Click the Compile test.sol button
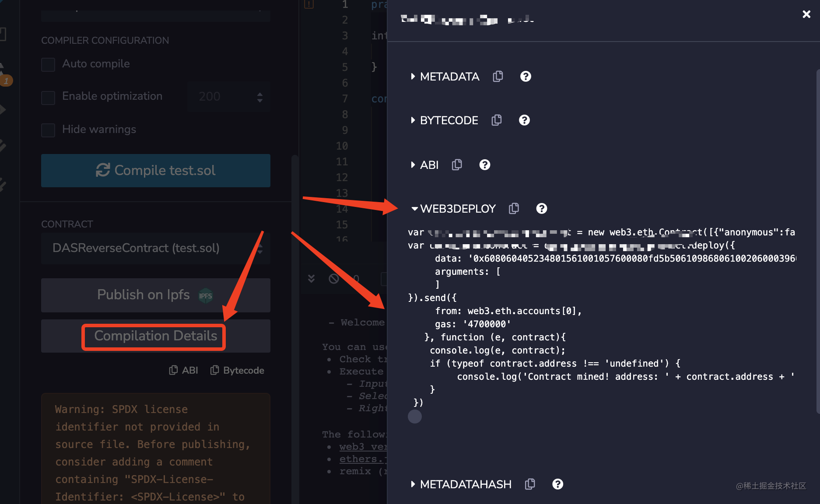The height and width of the screenshot is (504, 820). pyautogui.click(x=155, y=171)
